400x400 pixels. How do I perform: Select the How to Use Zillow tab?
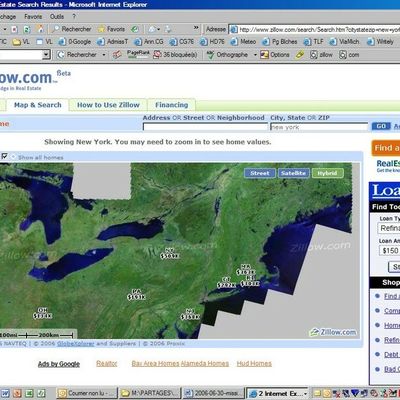[x=108, y=105]
